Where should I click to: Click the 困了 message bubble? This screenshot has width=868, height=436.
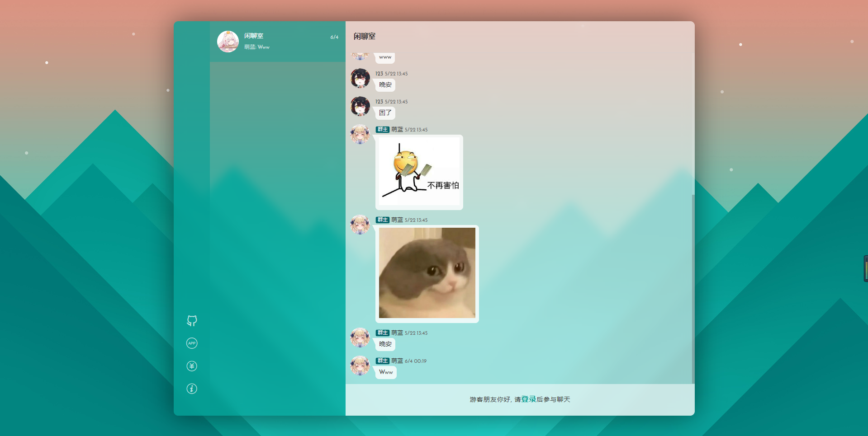point(385,113)
